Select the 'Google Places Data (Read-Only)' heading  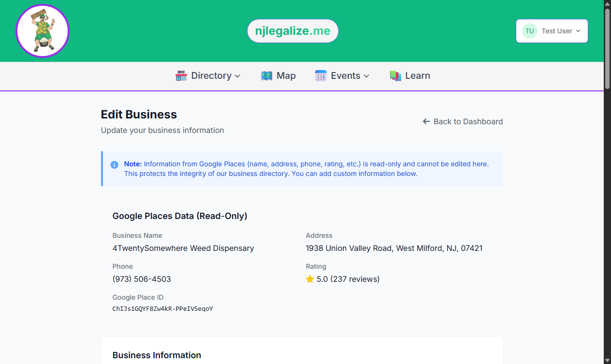tap(180, 216)
